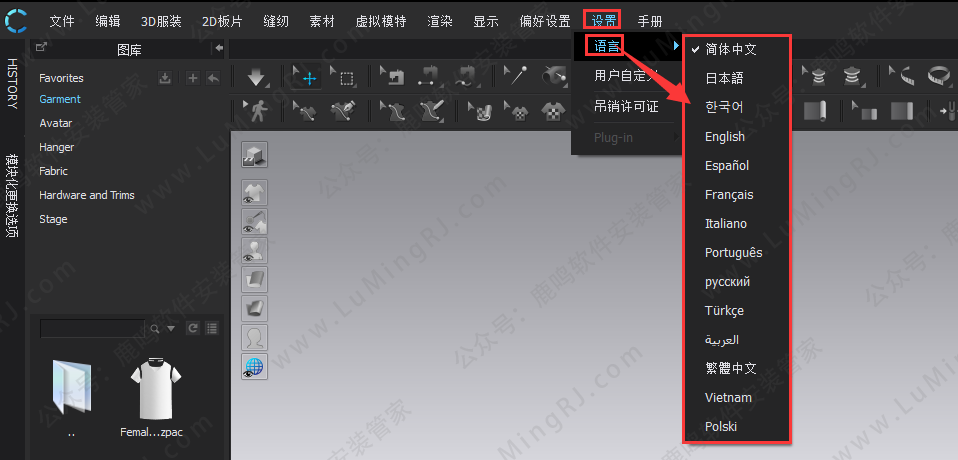Click the library search input field
The height and width of the screenshot is (460, 958).
pyautogui.click(x=92, y=328)
